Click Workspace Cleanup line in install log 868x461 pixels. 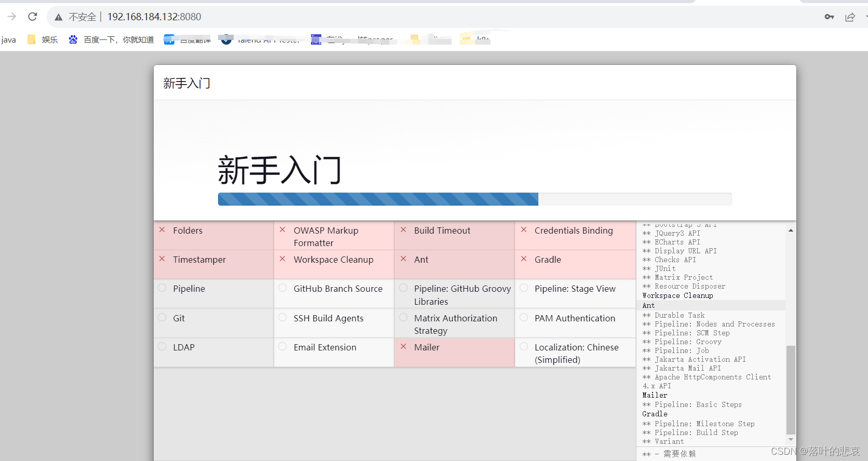(677, 295)
